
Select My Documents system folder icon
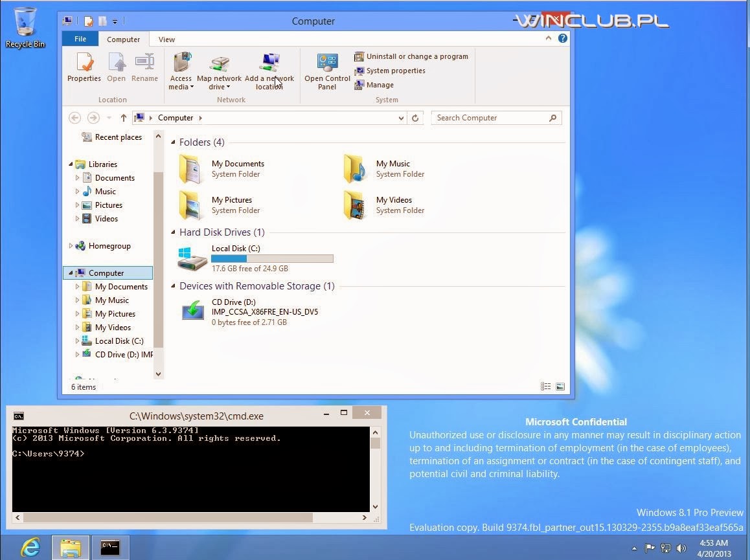click(x=190, y=169)
